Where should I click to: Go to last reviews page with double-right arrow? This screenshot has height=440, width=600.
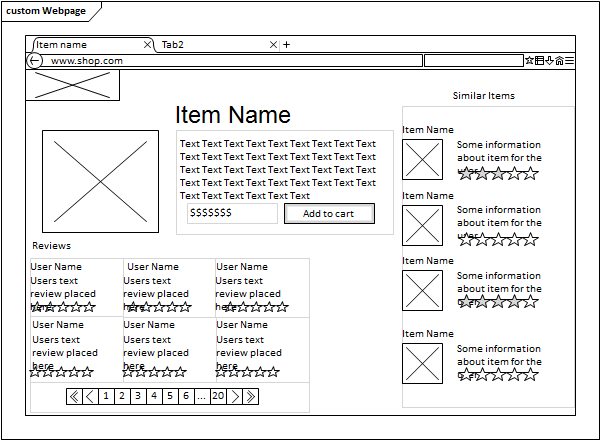(x=251, y=397)
